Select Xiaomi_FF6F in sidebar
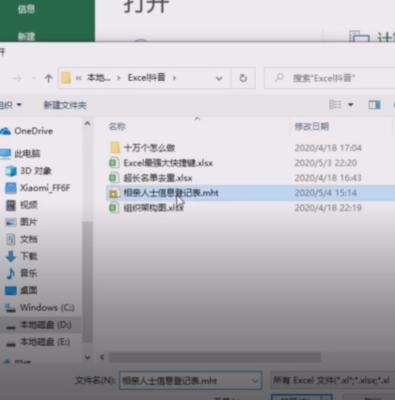The image size is (395, 400). tap(38, 188)
